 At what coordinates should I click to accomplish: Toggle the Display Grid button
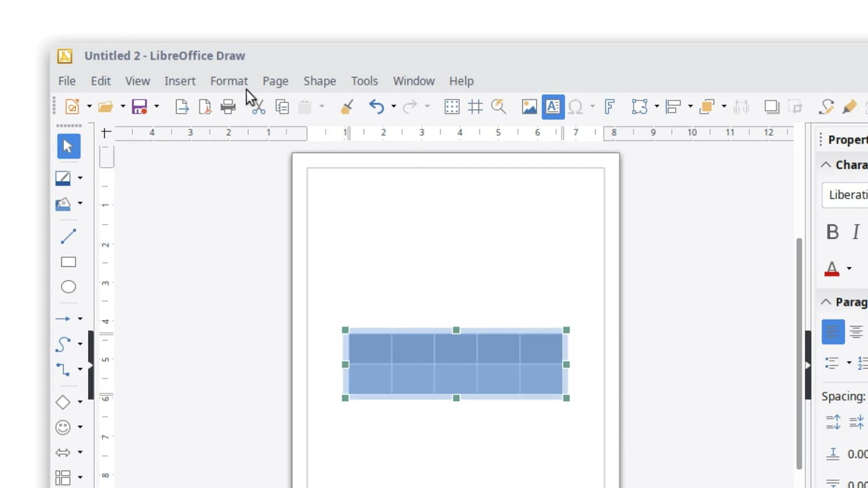(452, 106)
